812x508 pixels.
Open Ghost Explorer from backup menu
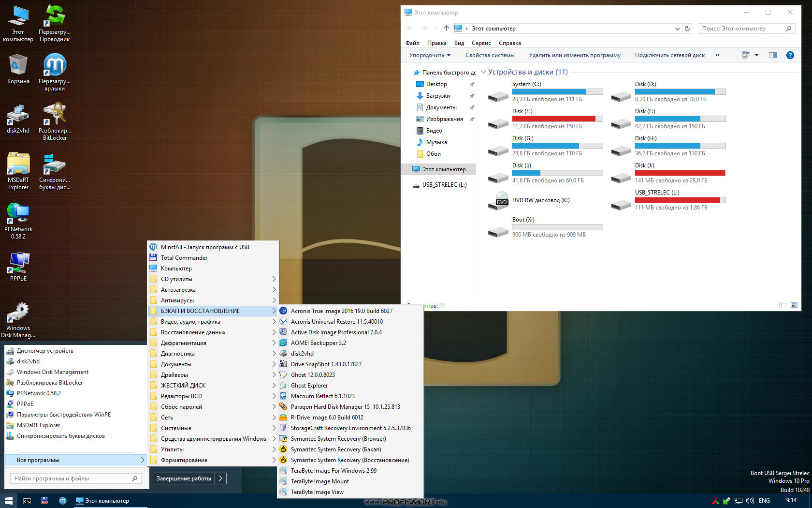[350, 386]
